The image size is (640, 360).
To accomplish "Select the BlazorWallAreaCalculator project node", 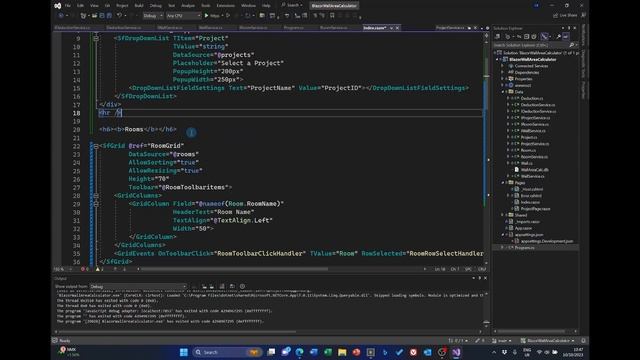I will tap(532, 60).
